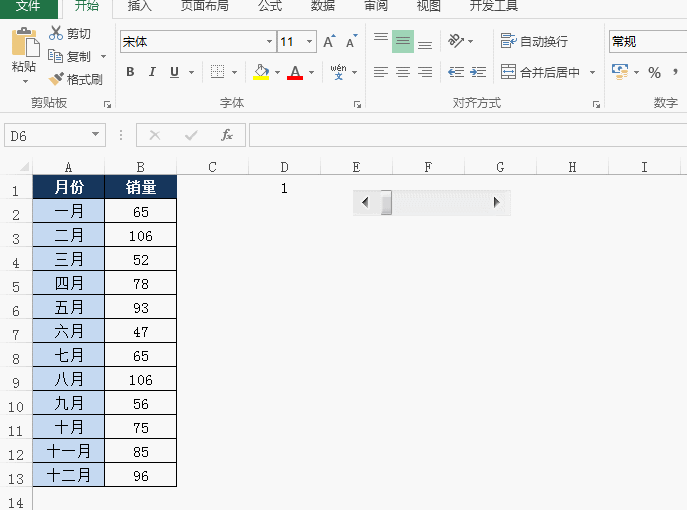
Task: Toggle Bold formatting
Action: [130, 72]
